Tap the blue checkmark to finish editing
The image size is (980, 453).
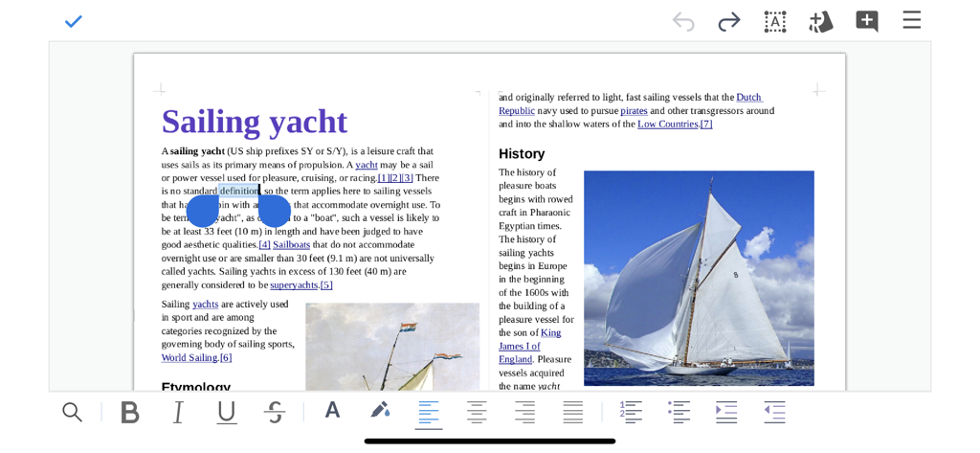74,22
